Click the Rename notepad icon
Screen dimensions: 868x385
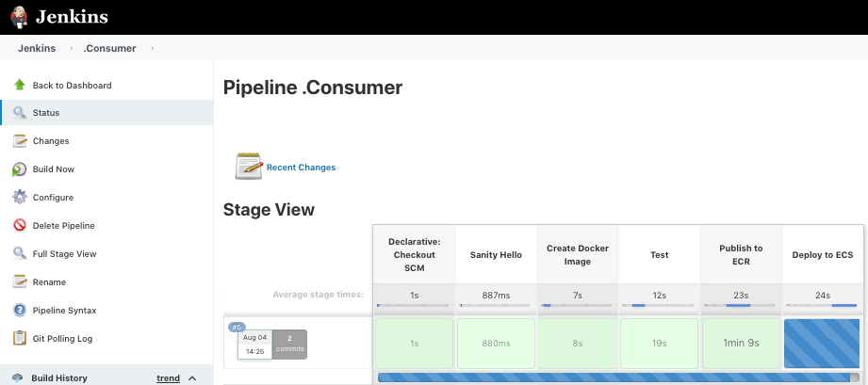[20, 281]
